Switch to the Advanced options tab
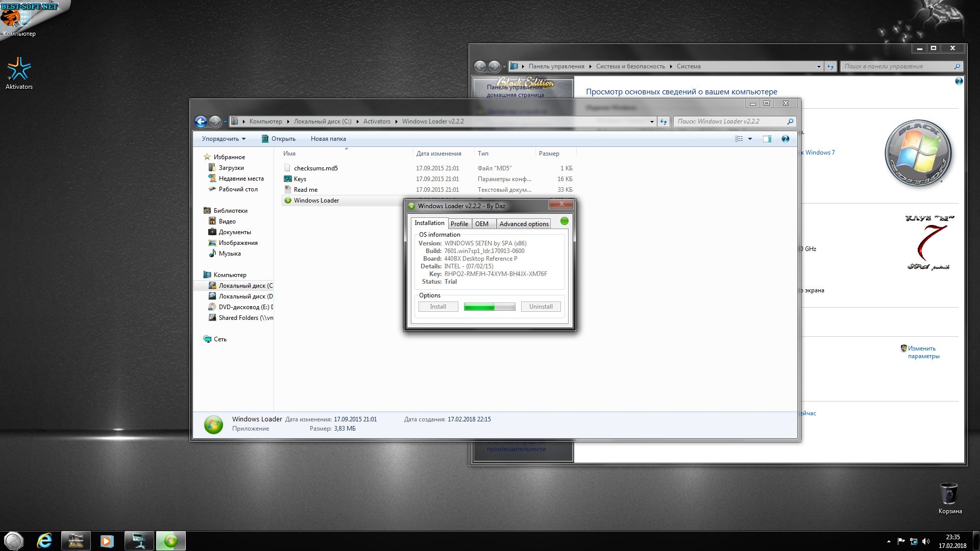 pyautogui.click(x=524, y=224)
